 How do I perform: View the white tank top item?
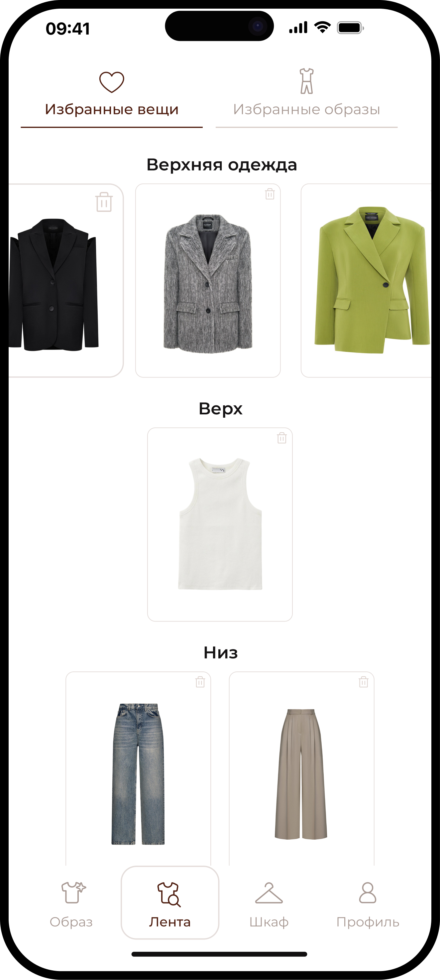[x=220, y=524]
